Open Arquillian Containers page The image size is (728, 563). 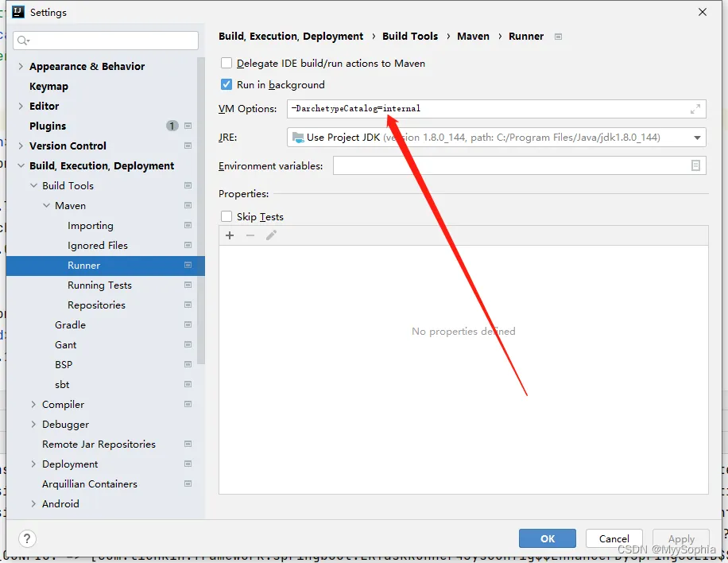tap(90, 484)
